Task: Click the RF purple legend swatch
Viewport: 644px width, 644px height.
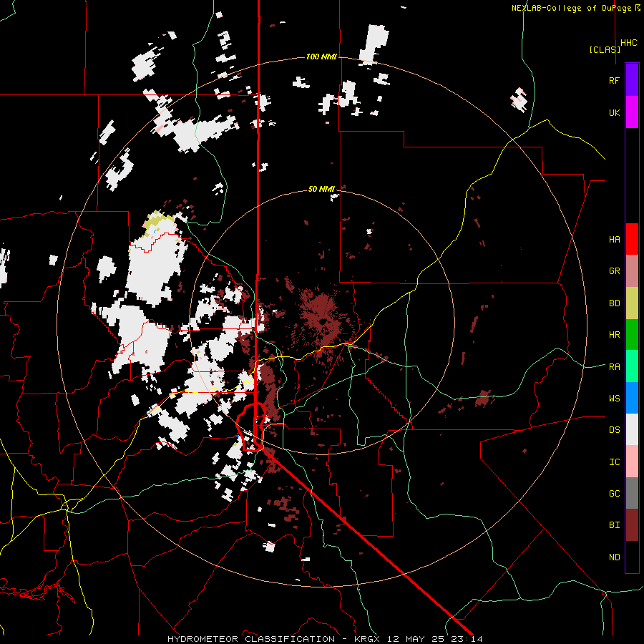Action: (632, 80)
